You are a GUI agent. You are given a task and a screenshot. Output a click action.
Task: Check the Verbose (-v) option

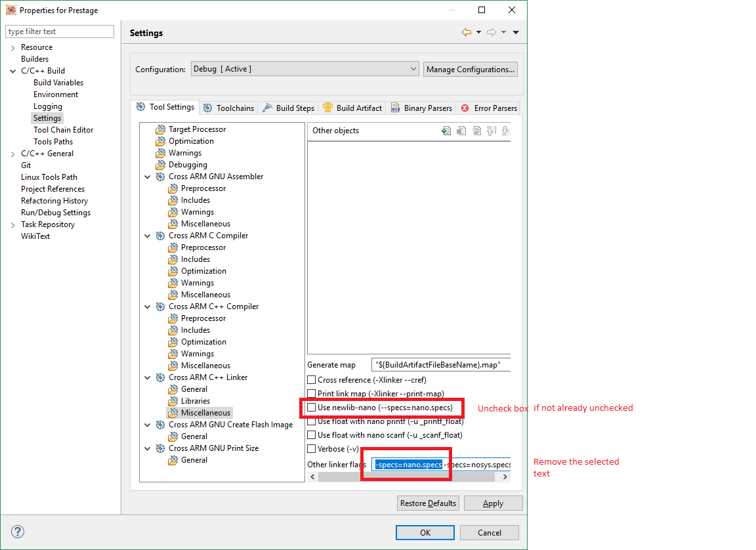click(x=312, y=449)
